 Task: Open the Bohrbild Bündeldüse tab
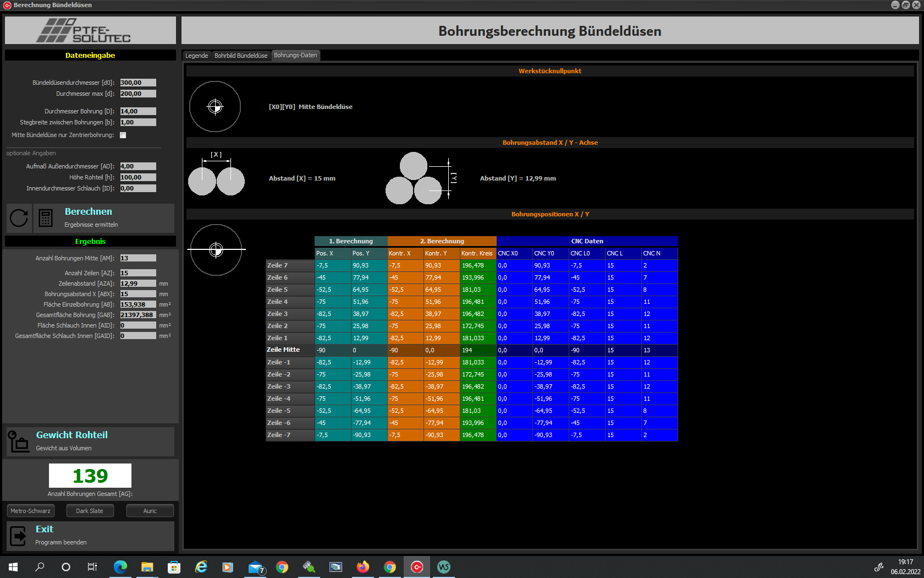click(x=241, y=56)
